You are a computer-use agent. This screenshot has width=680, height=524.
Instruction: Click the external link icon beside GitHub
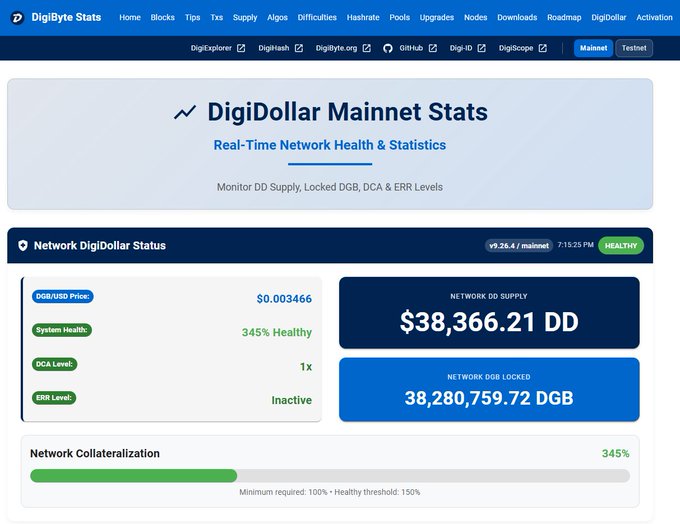coord(433,48)
